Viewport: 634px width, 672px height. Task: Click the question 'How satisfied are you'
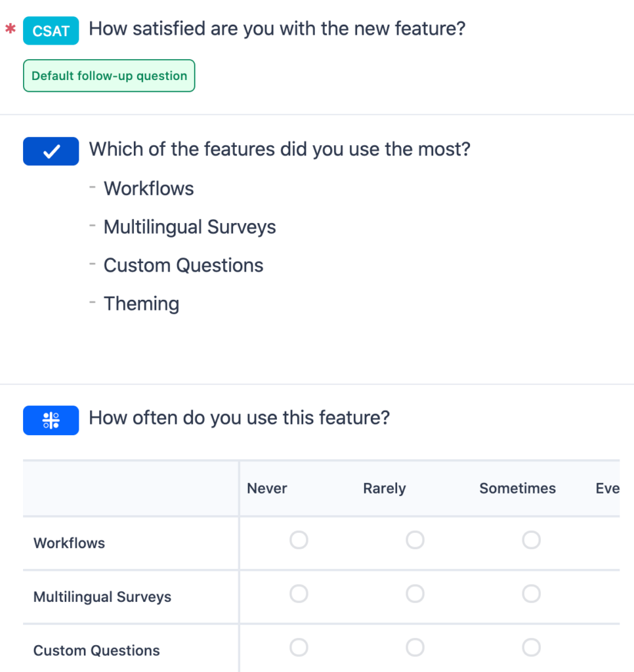click(278, 28)
